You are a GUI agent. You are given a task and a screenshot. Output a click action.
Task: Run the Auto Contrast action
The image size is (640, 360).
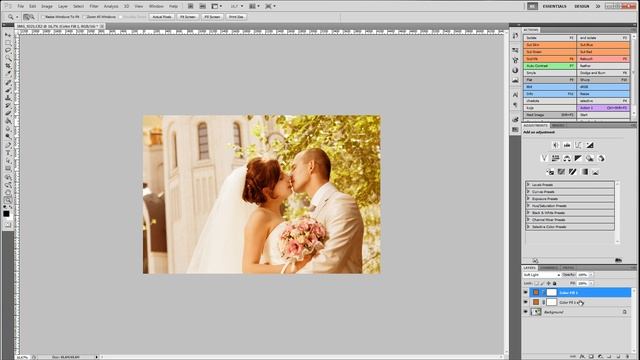point(550,66)
